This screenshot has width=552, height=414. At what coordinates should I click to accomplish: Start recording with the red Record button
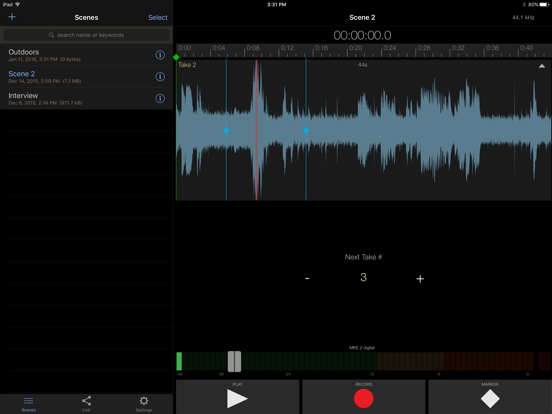coord(364,397)
